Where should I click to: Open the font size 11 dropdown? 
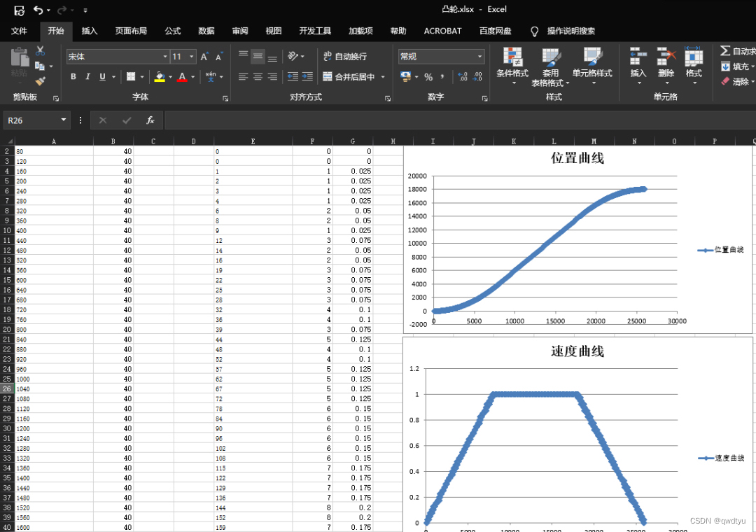(191, 57)
